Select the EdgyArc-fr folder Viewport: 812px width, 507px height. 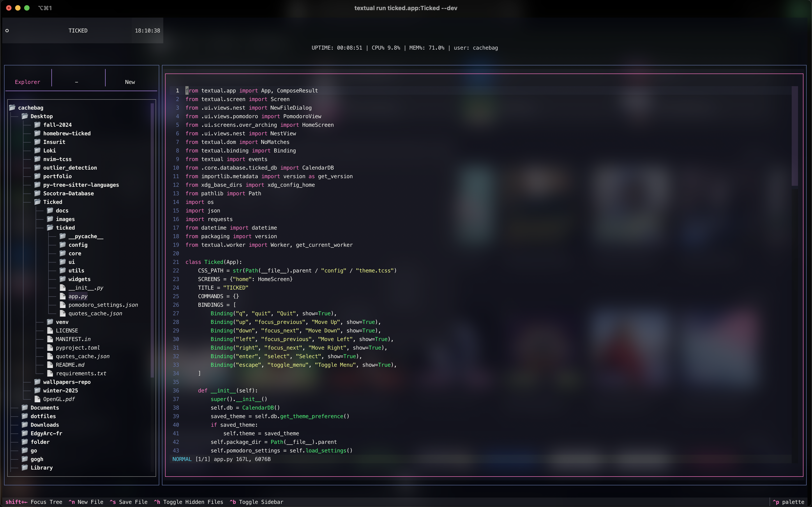[x=46, y=433]
